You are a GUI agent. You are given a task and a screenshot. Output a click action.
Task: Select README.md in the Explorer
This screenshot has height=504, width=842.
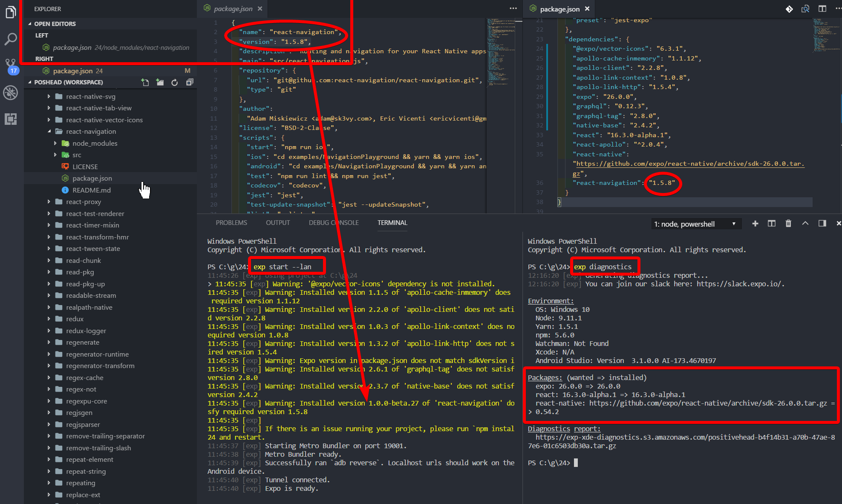(x=92, y=190)
